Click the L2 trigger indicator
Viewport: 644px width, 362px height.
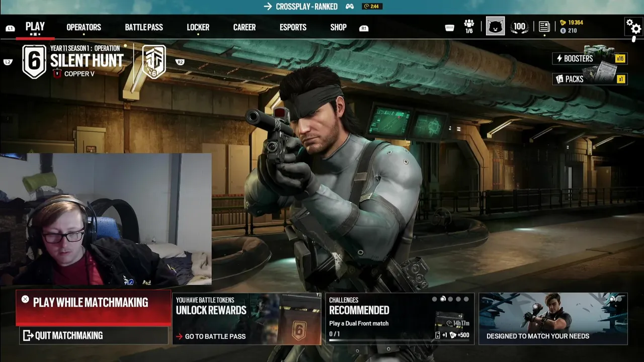[8, 62]
